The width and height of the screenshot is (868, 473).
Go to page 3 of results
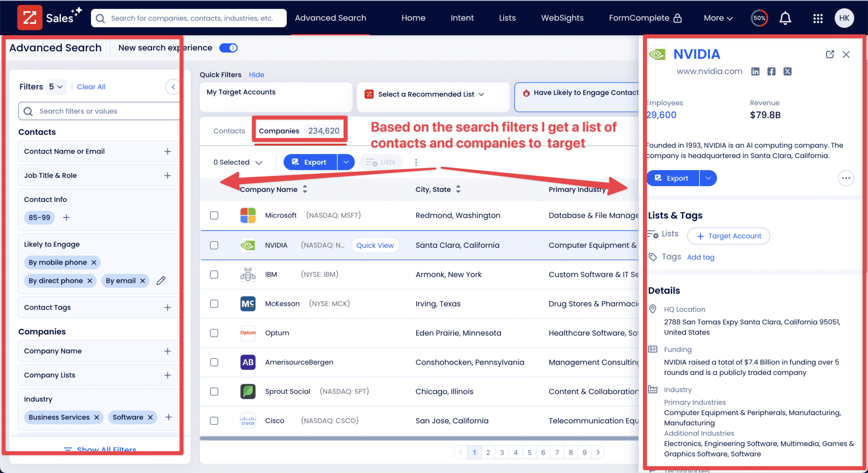(x=502, y=452)
